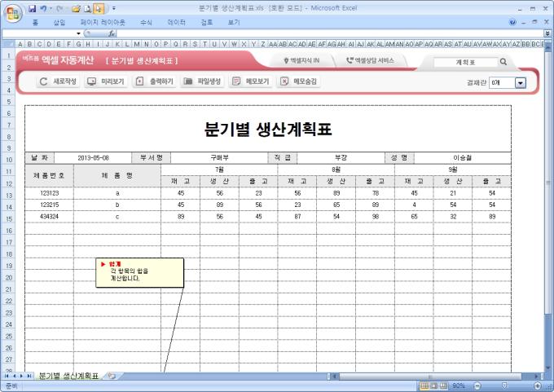Image resolution: width=554 pixels, height=392 pixels.
Task: Click the vertical scrollbar down arrow
Action: (548, 368)
